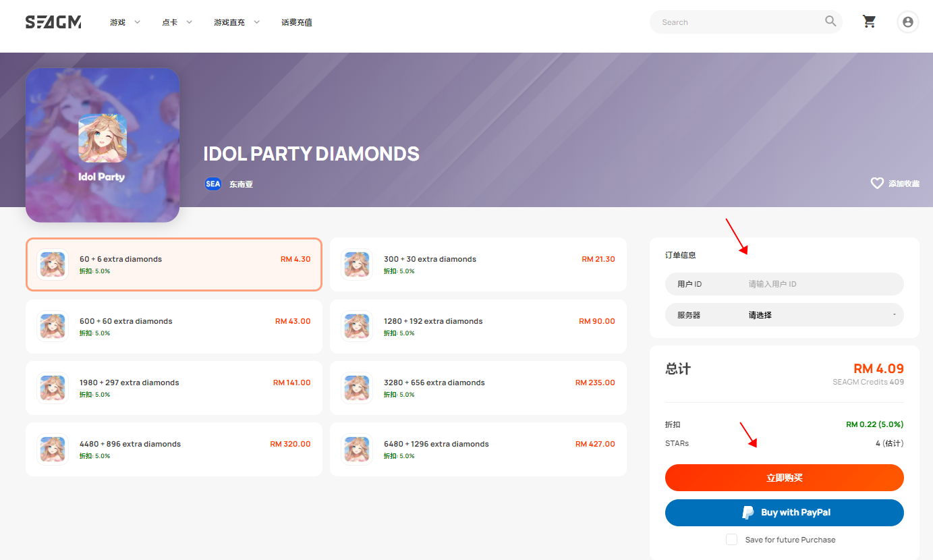Click the 立即购买 buy now button
933x560 pixels.
pos(785,478)
